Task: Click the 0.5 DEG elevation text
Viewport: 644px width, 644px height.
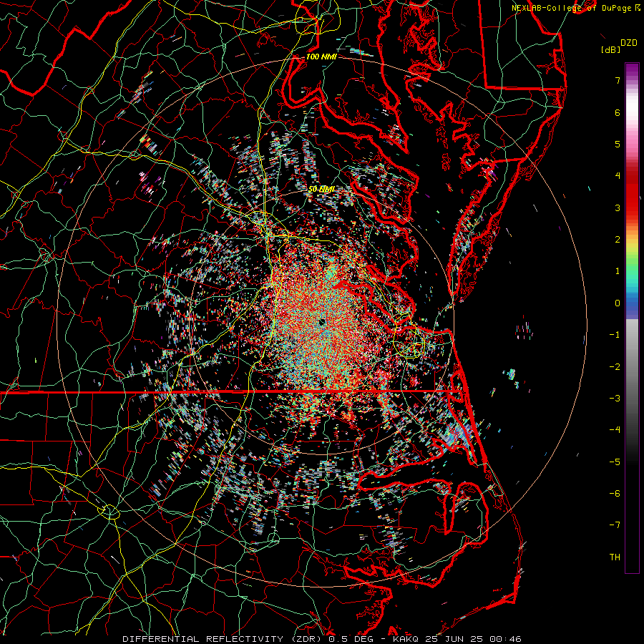Action: click(351, 639)
